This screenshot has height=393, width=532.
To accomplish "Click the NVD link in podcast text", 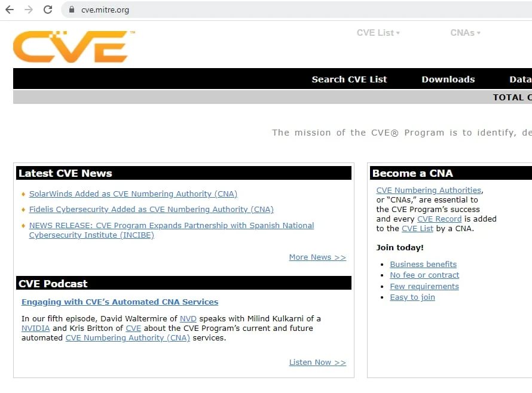I will (188, 318).
